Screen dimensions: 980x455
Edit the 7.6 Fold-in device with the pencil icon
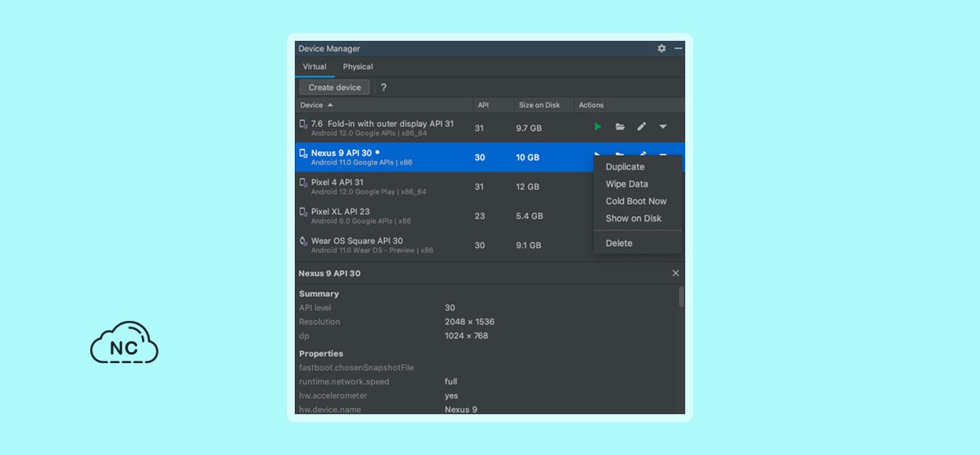click(x=641, y=127)
